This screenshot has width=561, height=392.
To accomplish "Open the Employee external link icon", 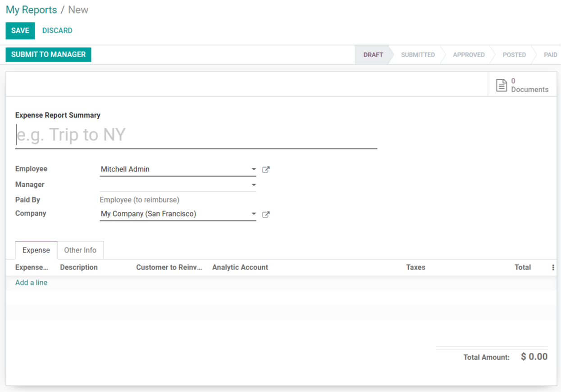I will 266,170.
